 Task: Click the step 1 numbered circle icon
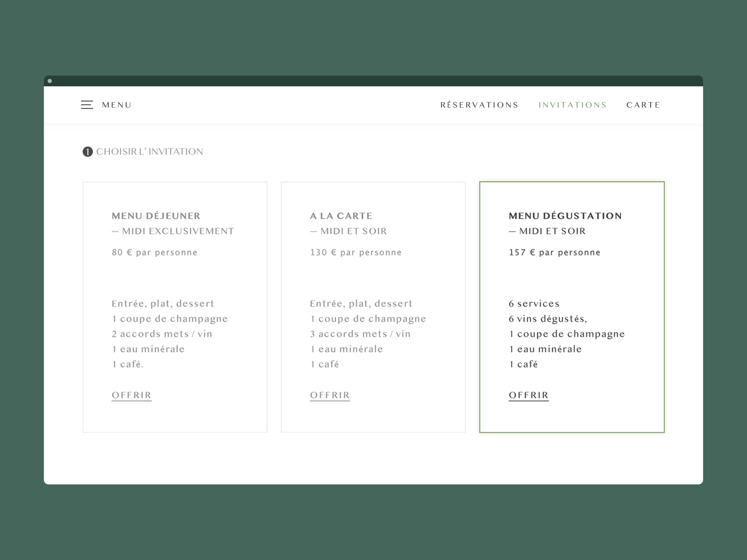click(87, 152)
